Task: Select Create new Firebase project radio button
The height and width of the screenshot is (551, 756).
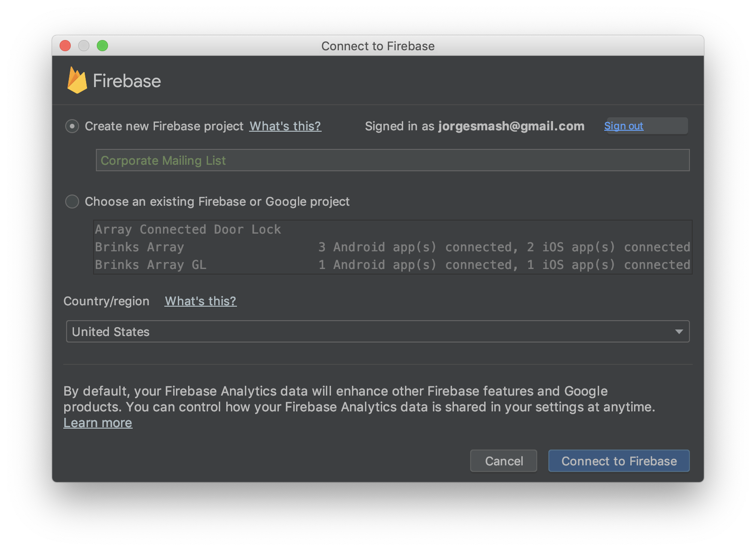Action: pos(72,126)
